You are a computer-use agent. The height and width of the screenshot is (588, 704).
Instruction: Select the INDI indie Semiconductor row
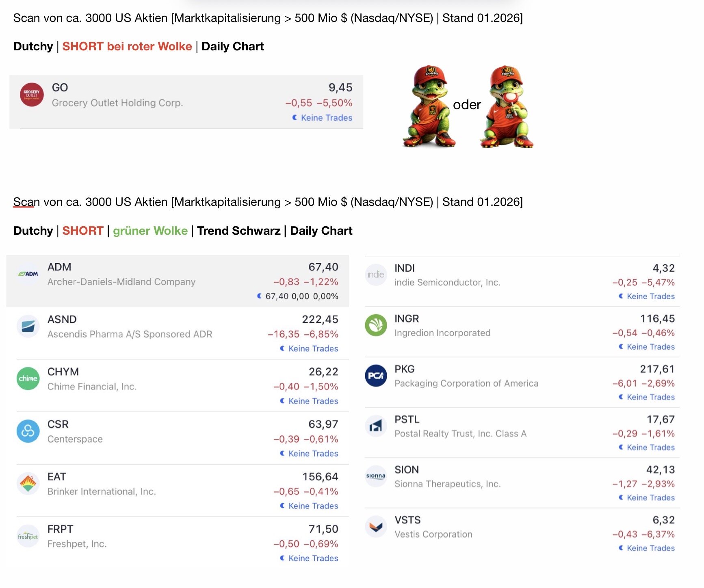coord(522,281)
